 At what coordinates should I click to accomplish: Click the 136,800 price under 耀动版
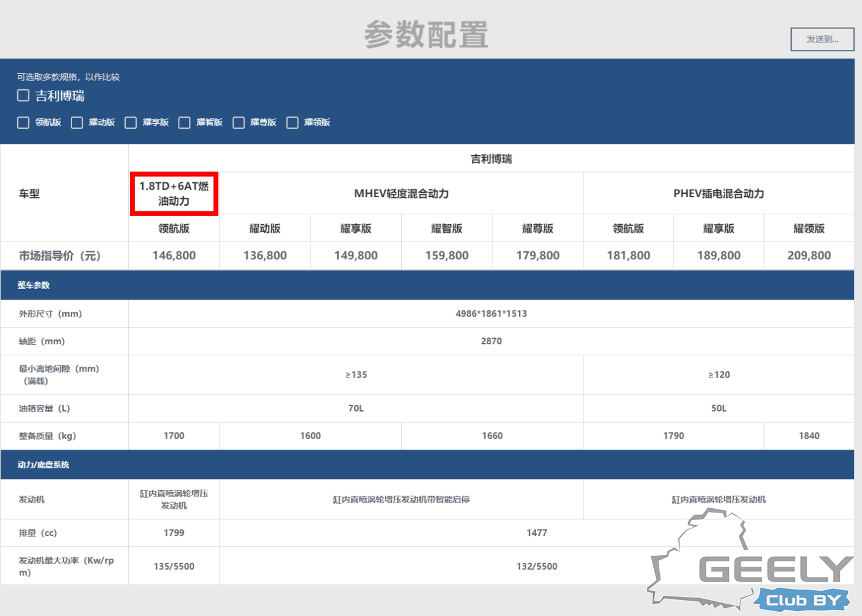tap(265, 256)
